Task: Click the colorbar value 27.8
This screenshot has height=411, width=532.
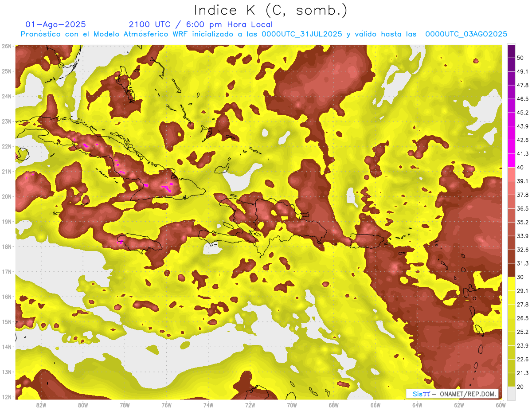Action: coord(523,305)
